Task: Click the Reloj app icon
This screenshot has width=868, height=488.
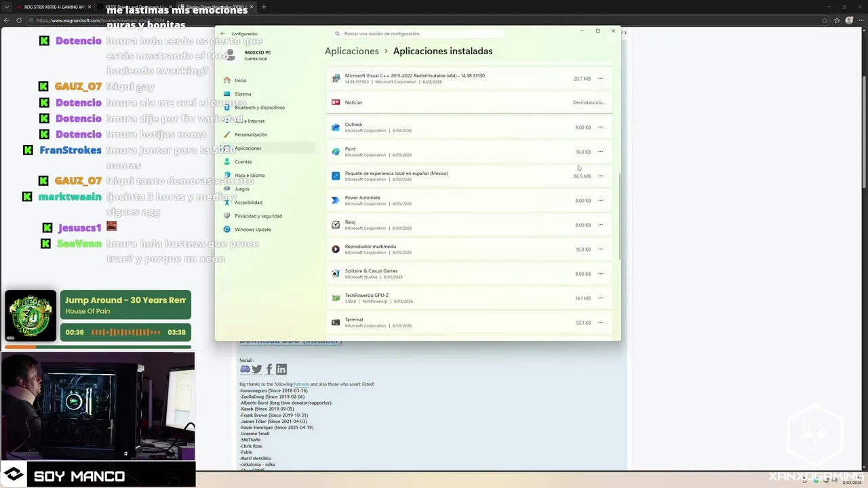Action: click(336, 225)
